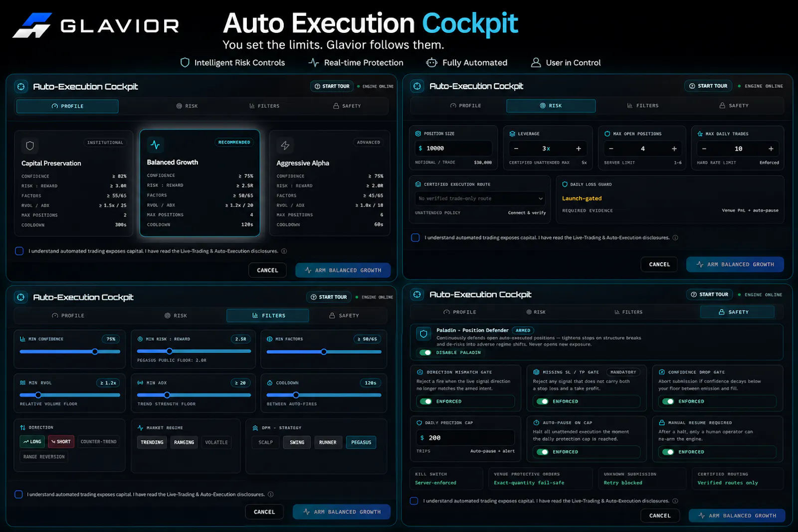798x532 pixels.
Task: Toggle Enforced switch under Direction Mismatch Gate
Action: pos(426,401)
